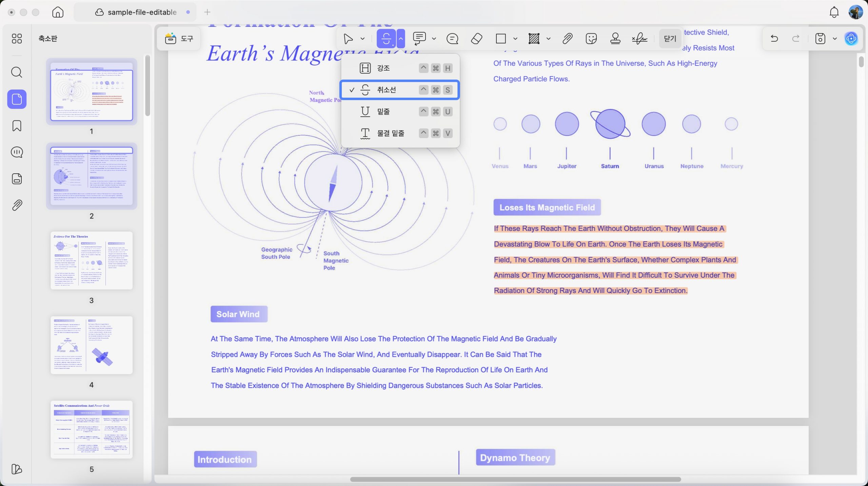Open the bookmarks sidebar icon
This screenshot has height=486, width=868.
click(x=17, y=126)
